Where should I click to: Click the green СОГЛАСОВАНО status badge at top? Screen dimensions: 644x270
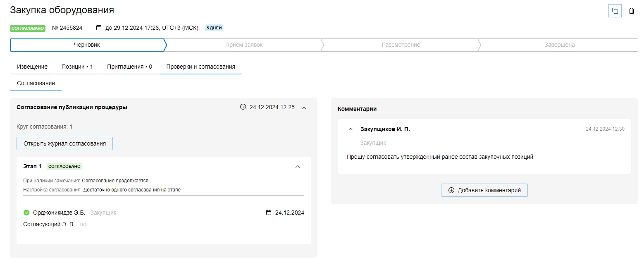pyautogui.click(x=28, y=28)
